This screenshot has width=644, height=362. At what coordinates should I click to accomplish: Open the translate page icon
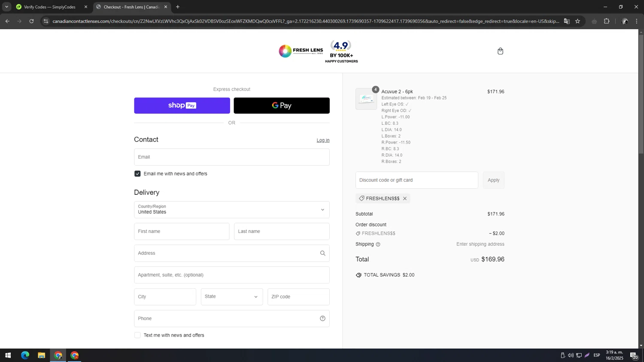point(567,21)
